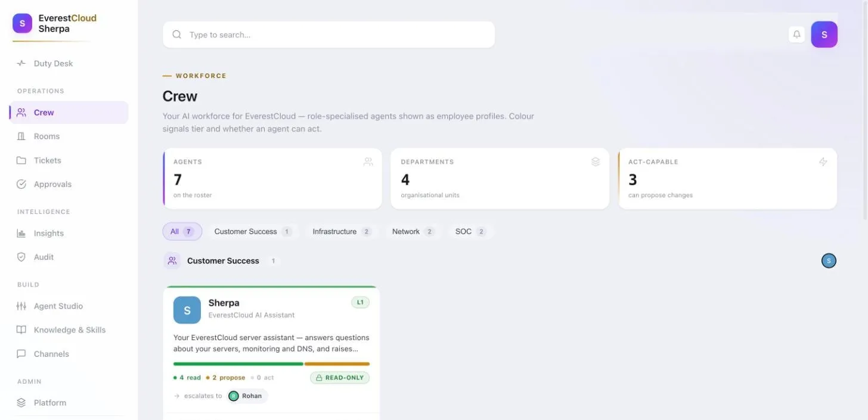Click the 'EverestCloud AI Assistant' subtitle
The width and height of the screenshot is (868, 420).
tap(252, 315)
